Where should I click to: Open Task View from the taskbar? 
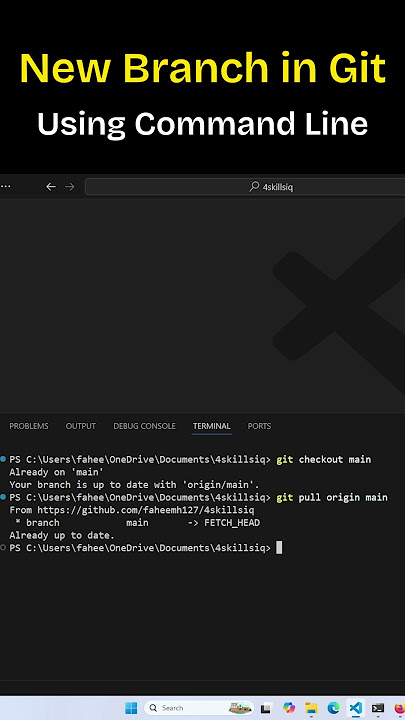pos(266,708)
